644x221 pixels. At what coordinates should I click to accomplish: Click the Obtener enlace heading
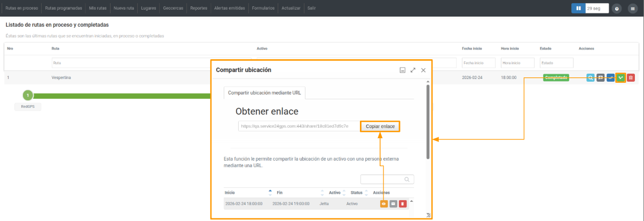coord(266,112)
